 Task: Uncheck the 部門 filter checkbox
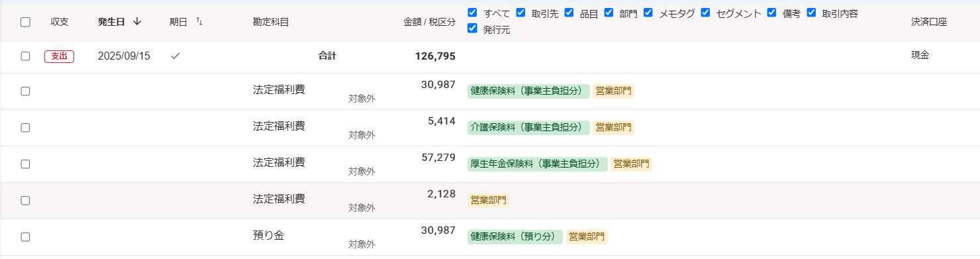(609, 13)
